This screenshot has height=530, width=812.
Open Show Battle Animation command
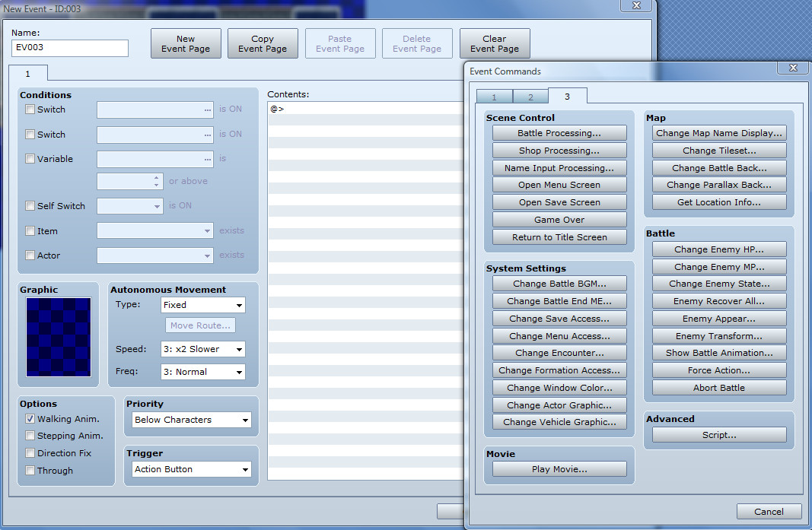719,353
